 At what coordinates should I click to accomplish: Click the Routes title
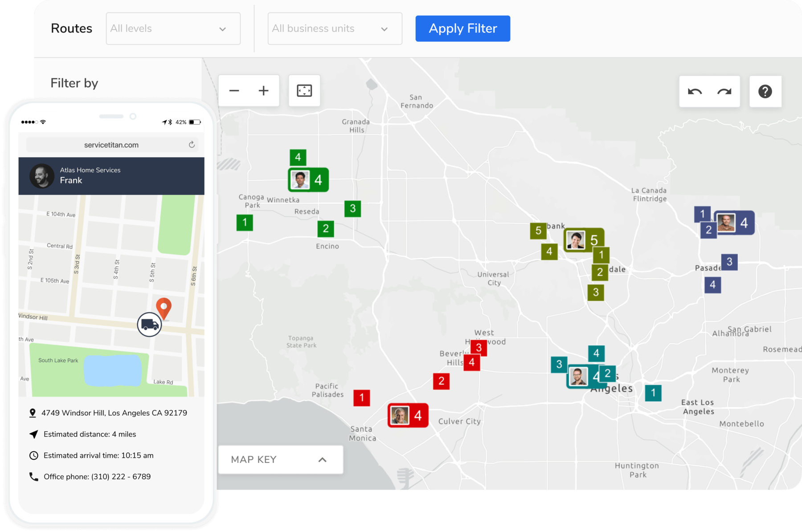(x=71, y=28)
